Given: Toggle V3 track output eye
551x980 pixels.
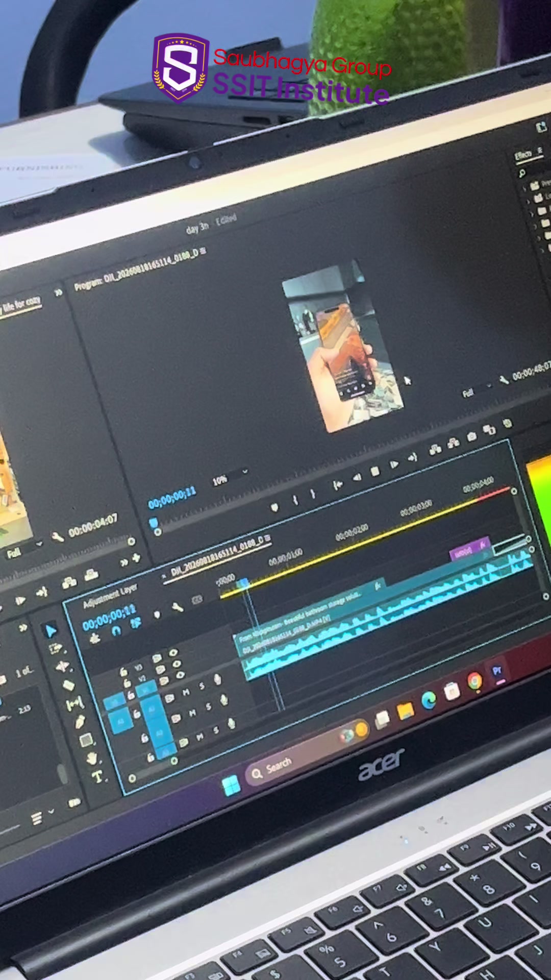Looking at the screenshot, I should (173, 653).
